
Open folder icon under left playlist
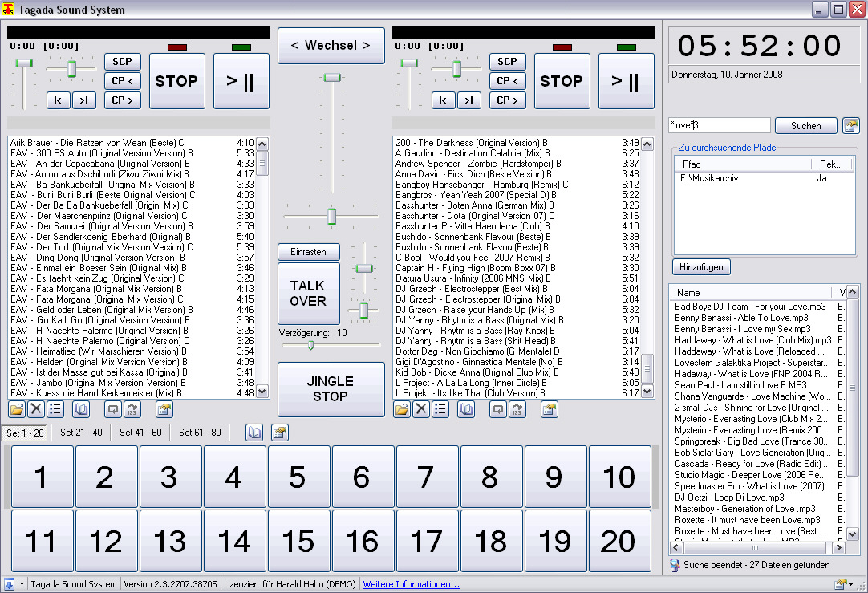[x=18, y=410]
